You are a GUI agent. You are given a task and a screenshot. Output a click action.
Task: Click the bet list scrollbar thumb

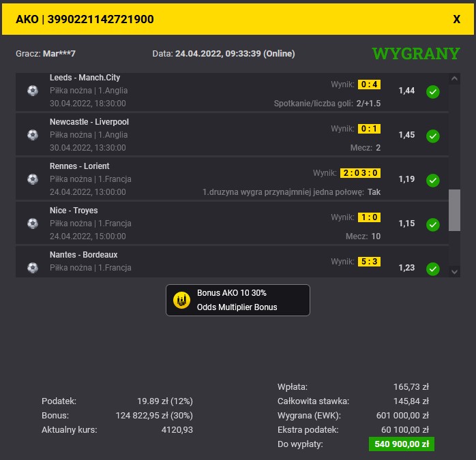454,211
